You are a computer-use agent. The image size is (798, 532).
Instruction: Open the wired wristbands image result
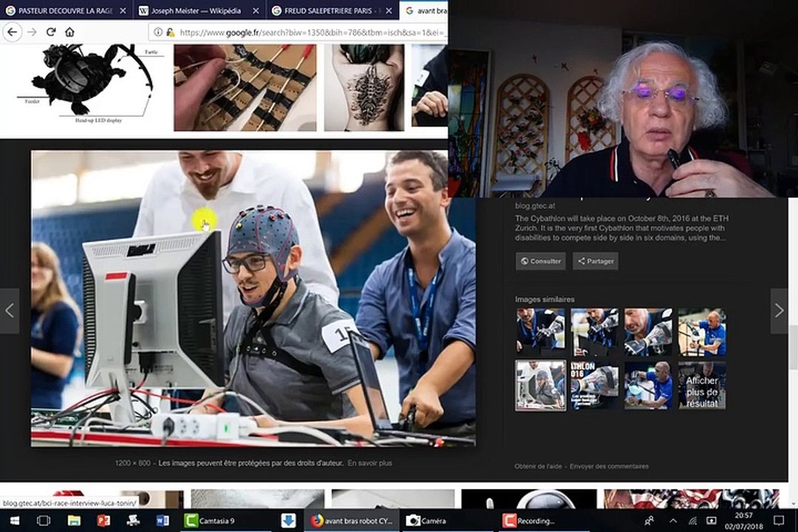[245, 88]
